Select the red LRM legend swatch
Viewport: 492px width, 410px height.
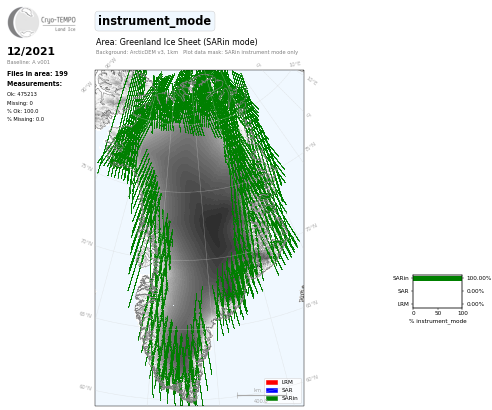tap(272, 382)
